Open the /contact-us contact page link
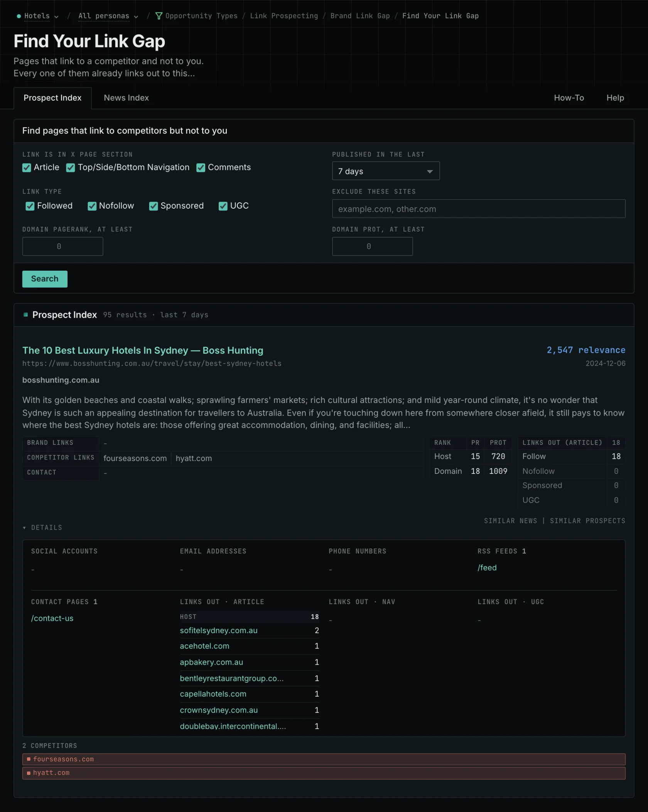This screenshot has width=648, height=812. 52,618
